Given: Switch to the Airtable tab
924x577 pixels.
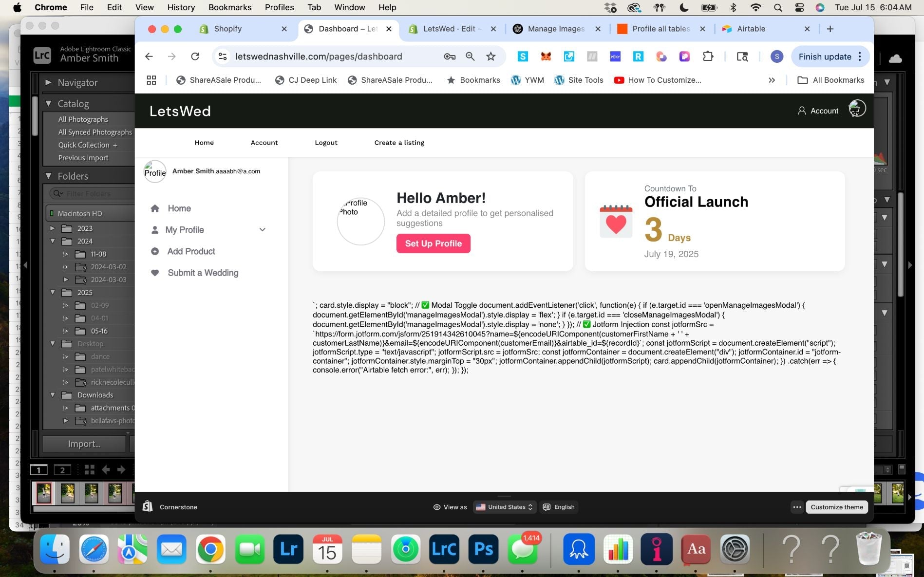Looking at the screenshot, I should click(x=751, y=29).
